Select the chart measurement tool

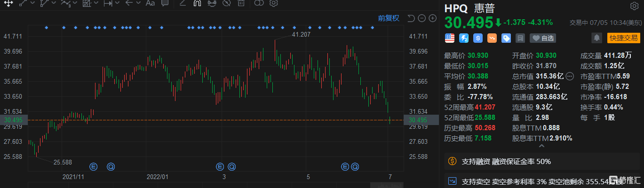87,3
